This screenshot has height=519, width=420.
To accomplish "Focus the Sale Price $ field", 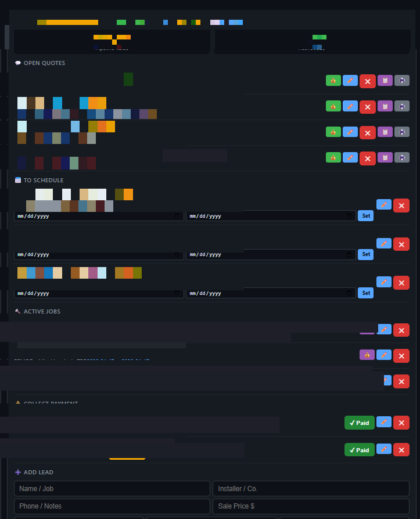I will [x=311, y=506].
